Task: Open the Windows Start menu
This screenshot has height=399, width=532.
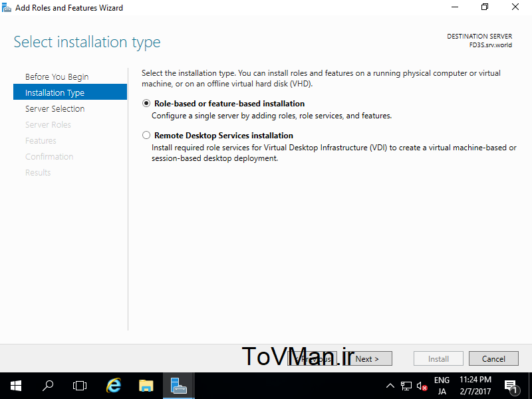Action: point(16,386)
